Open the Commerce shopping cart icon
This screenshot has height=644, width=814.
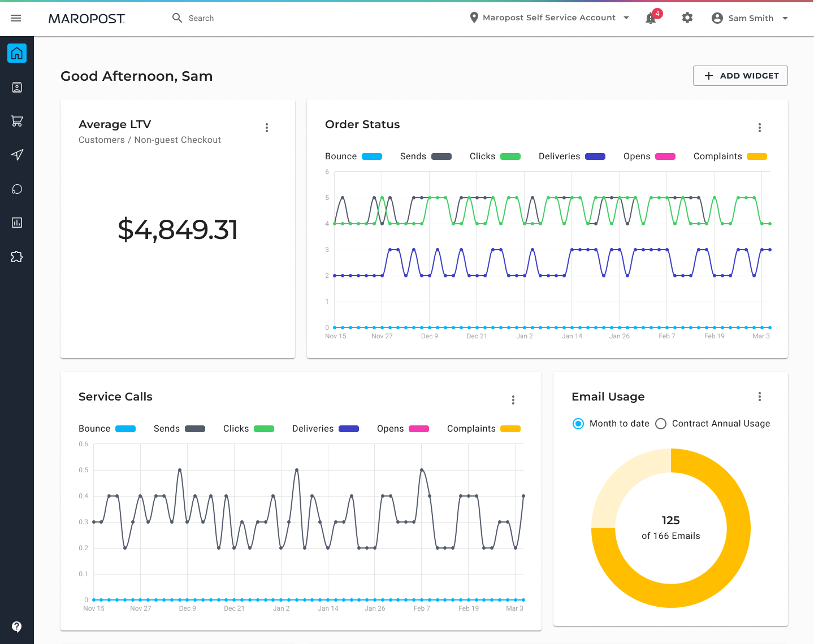17,121
